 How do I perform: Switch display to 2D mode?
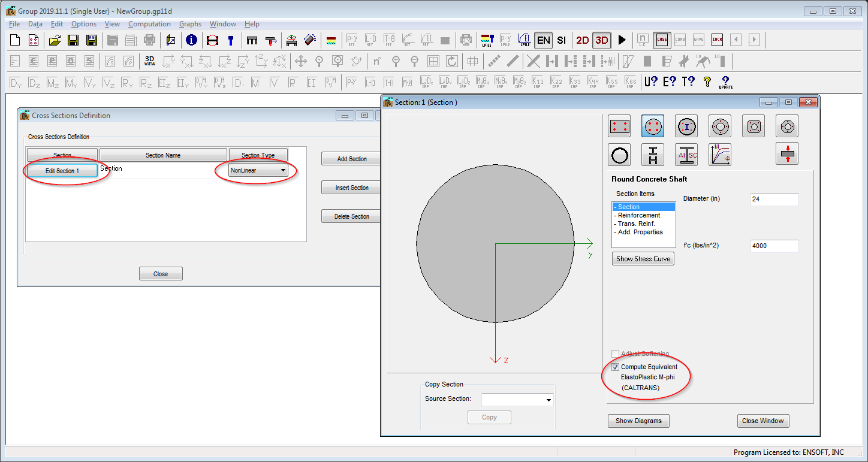pos(582,40)
